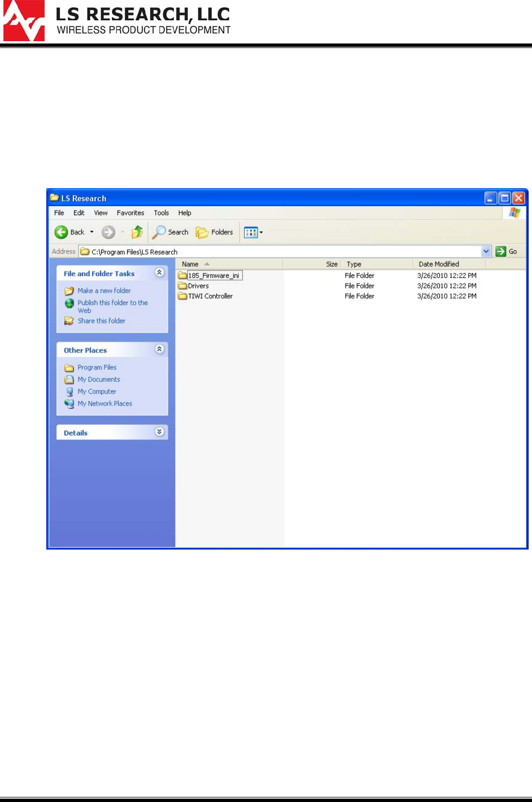Click date modified of TIWI Controller row
The image size is (532, 802).
pyautogui.click(x=447, y=296)
